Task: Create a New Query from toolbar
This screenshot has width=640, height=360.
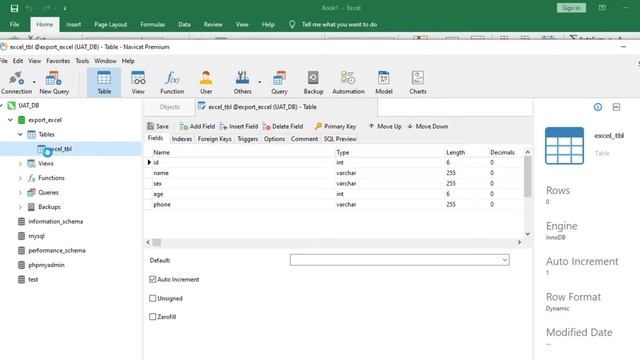Action: point(54,82)
